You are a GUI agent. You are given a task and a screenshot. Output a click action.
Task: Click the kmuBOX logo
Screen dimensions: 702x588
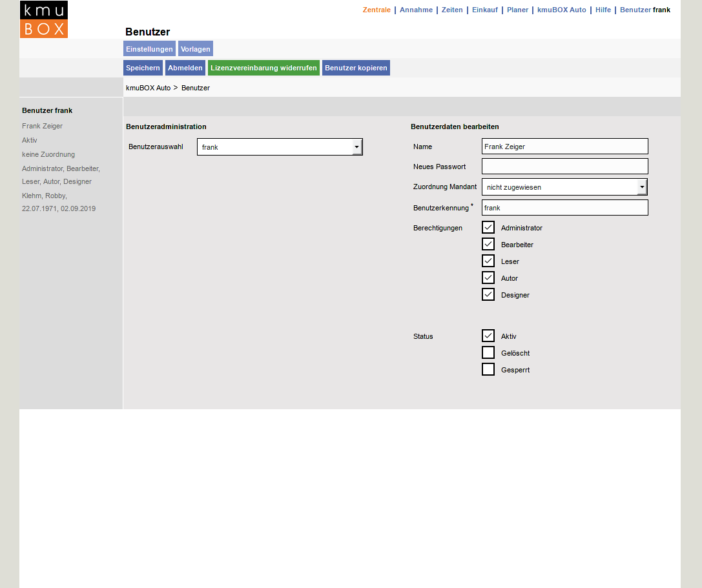tap(44, 19)
